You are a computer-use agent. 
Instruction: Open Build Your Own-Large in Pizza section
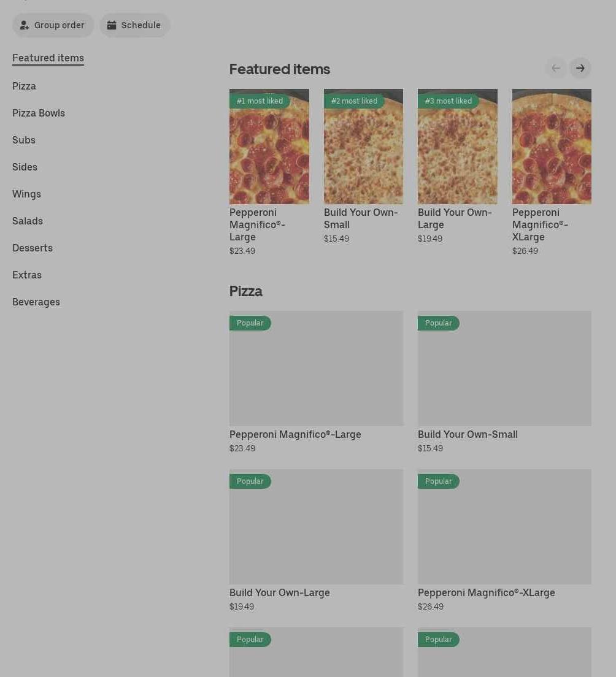[280, 592]
